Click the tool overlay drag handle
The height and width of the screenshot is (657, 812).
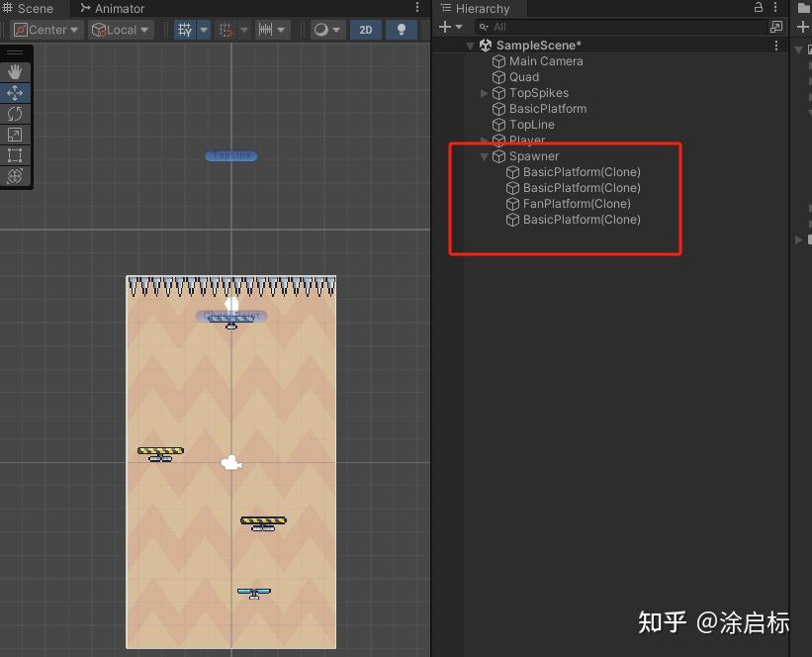pyautogui.click(x=15, y=52)
